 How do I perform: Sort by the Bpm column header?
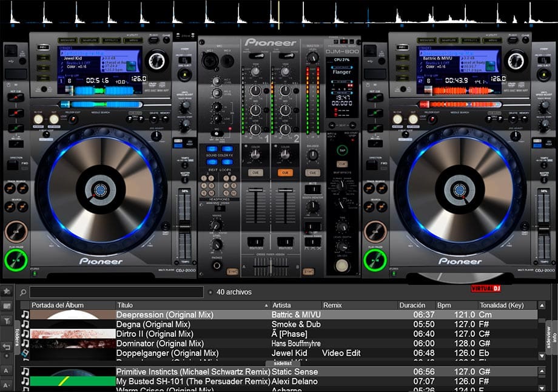click(457, 305)
